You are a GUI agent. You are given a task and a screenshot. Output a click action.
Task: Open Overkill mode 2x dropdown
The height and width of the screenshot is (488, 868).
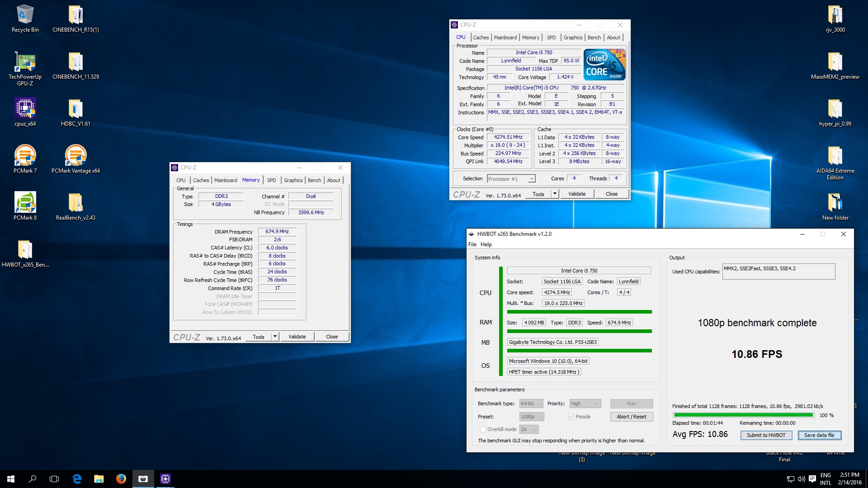(529, 429)
